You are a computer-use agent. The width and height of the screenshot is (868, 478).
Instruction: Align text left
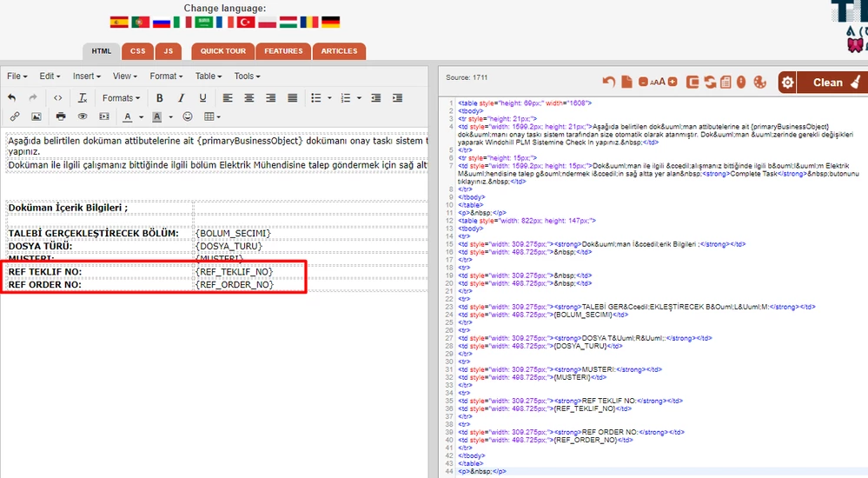[228, 98]
